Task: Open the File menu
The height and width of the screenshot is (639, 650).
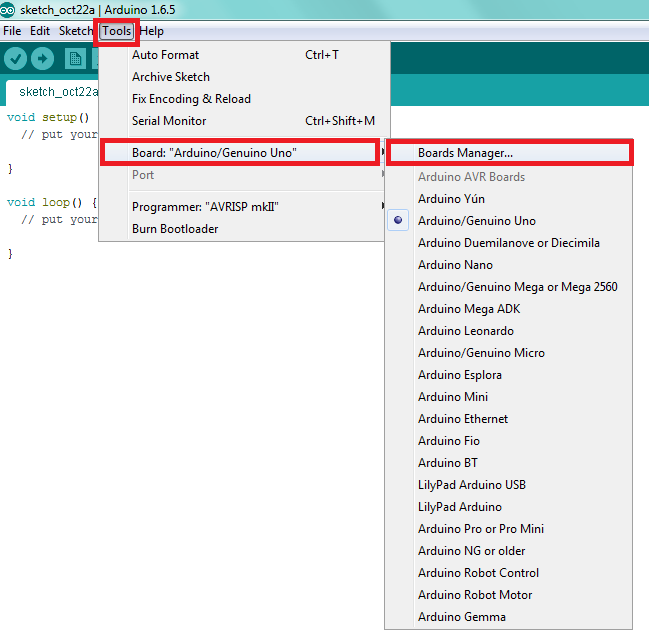Action: click(x=12, y=31)
